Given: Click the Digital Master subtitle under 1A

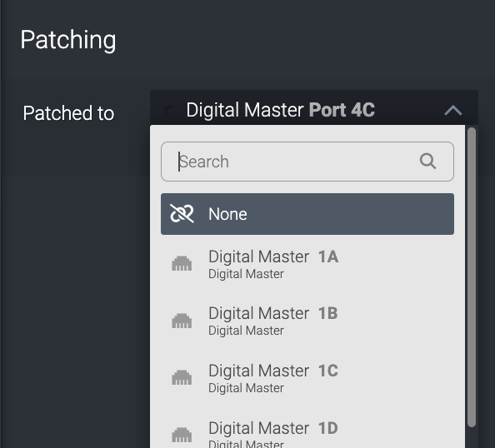Looking at the screenshot, I should point(246,274).
